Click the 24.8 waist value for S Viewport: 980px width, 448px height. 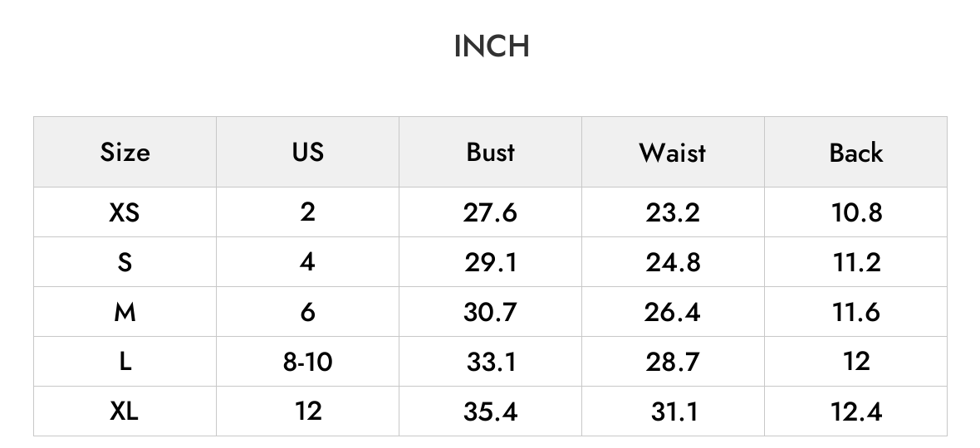point(673,262)
